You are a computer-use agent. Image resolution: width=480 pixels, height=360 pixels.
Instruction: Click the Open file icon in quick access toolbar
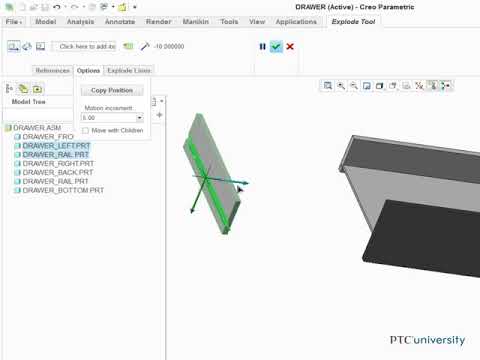pyautogui.click(x=33, y=7)
